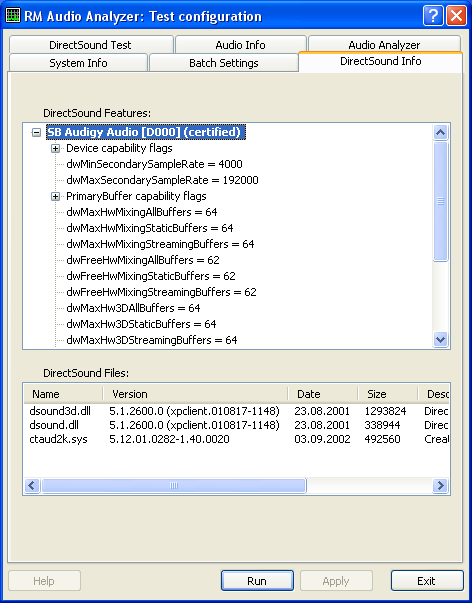Viewport: 472px width, 603px height.
Task: Click the partially visible Desc column header
Action: [434, 394]
